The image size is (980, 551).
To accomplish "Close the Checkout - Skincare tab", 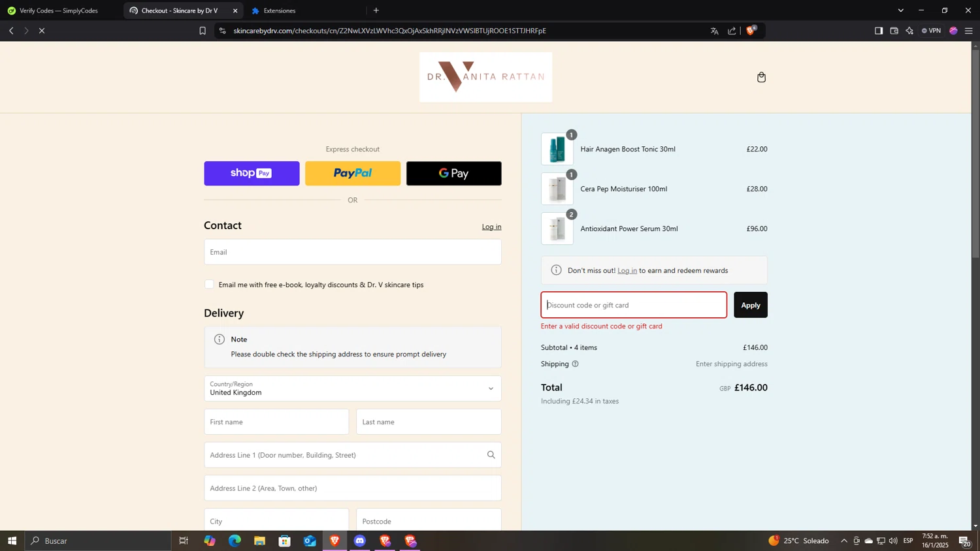I will tap(235, 10).
